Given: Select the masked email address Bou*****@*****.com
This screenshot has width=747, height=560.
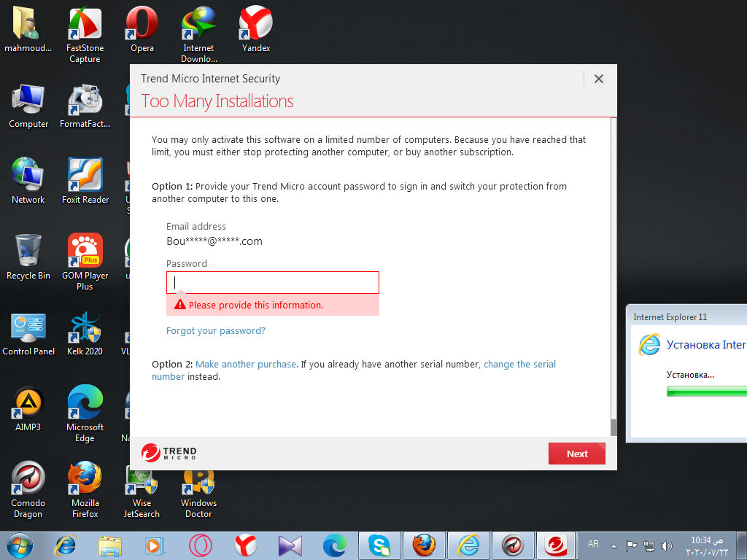Looking at the screenshot, I should tap(214, 241).
